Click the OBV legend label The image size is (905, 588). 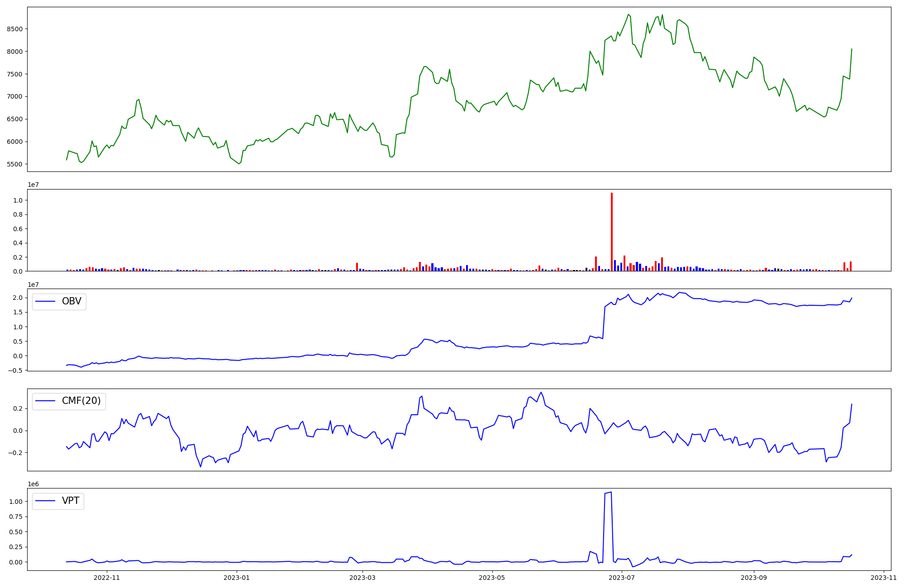(x=71, y=301)
